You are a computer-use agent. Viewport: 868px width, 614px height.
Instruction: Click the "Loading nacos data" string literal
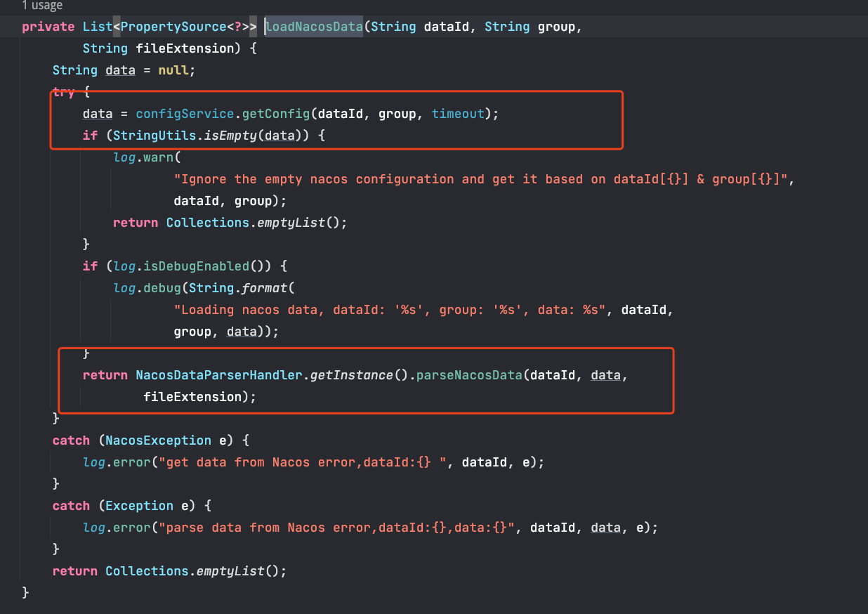[x=390, y=310]
